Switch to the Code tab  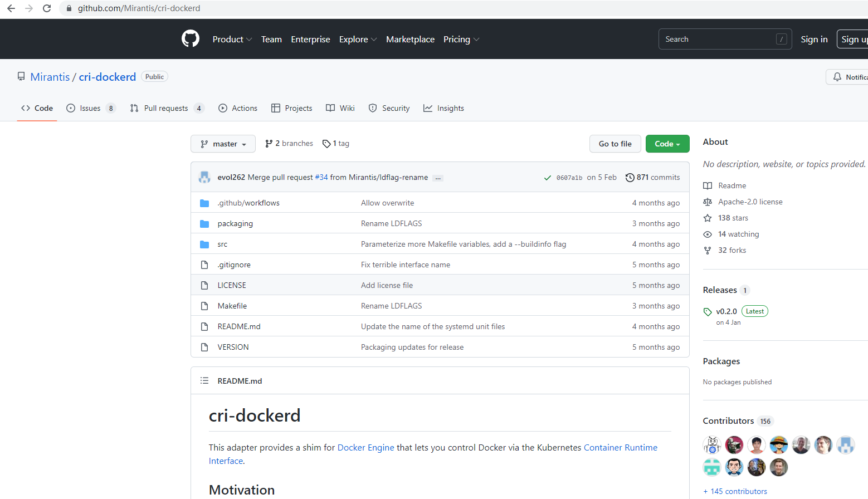[x=37, y=108]
